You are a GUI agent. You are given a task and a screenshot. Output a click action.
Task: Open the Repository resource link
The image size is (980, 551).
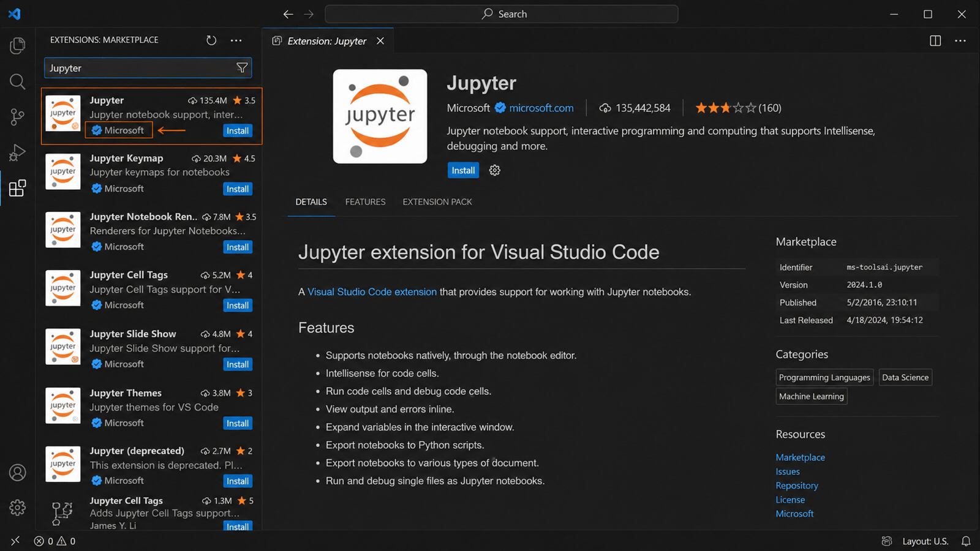797,485
